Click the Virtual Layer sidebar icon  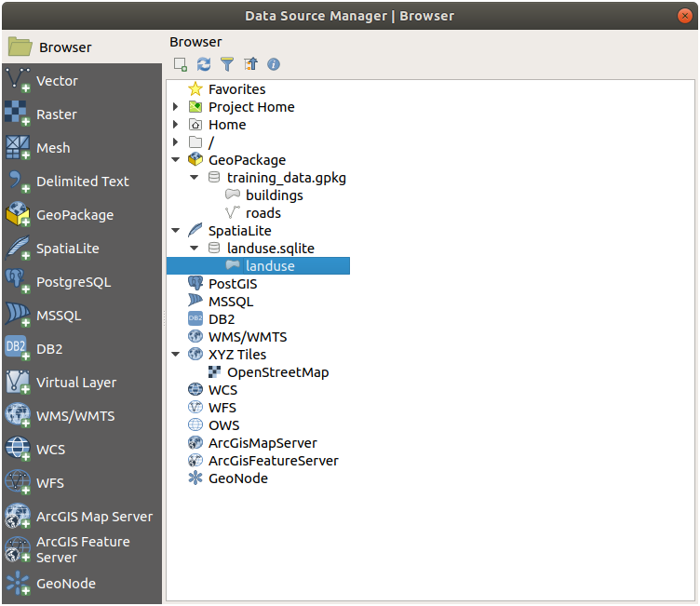pos(19,383)
